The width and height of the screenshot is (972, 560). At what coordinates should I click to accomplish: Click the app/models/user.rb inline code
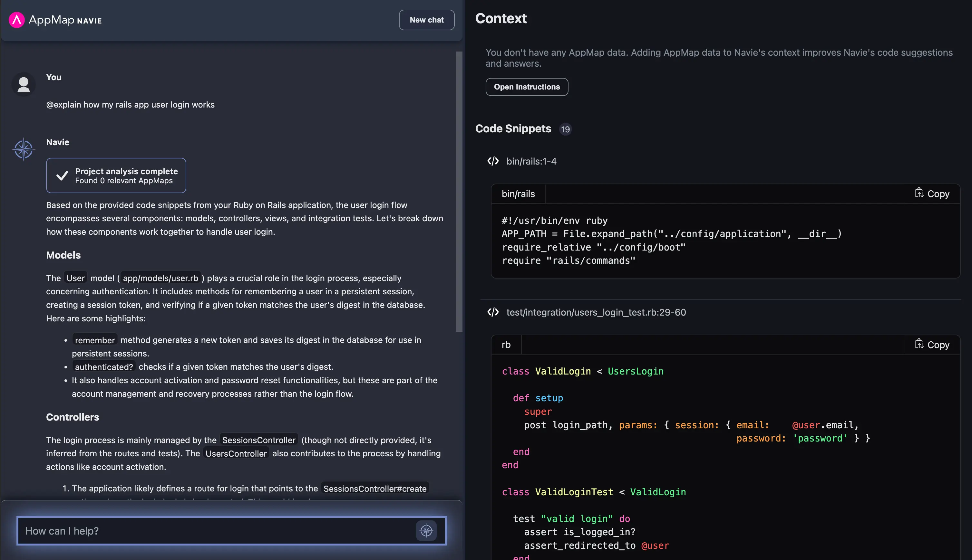tap(160, 278)
